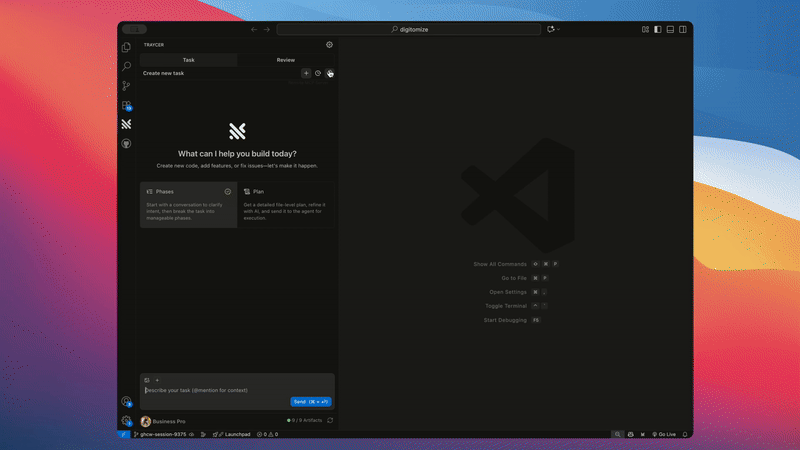Toggle the bottom Panel
Screen dimensions: 800x450
[670, 30]
